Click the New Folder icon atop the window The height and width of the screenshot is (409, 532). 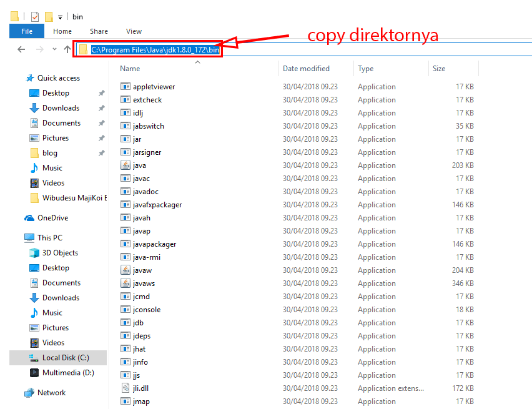pyautogui.click(x=49, y=17)
